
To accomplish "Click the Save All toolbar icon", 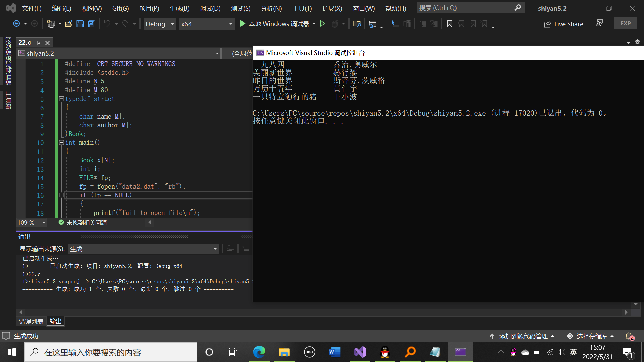I will coord(91,24).
